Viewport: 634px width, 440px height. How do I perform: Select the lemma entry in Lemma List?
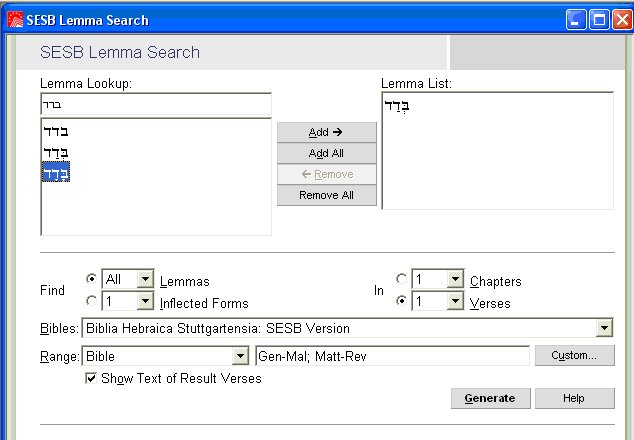pyautogui.click(x=397, y=106)
